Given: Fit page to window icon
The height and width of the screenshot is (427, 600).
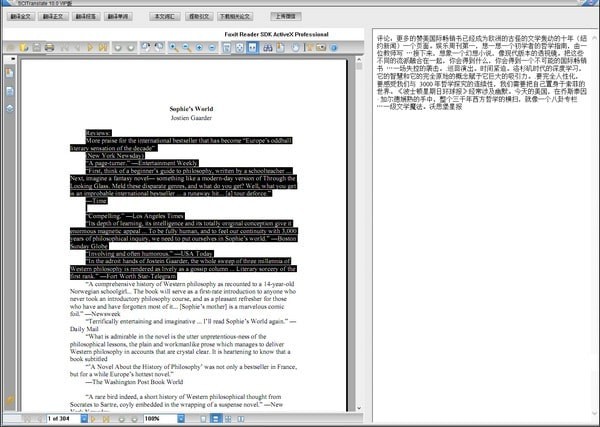Looking at the screenshot, I should [x=240, y=47].
